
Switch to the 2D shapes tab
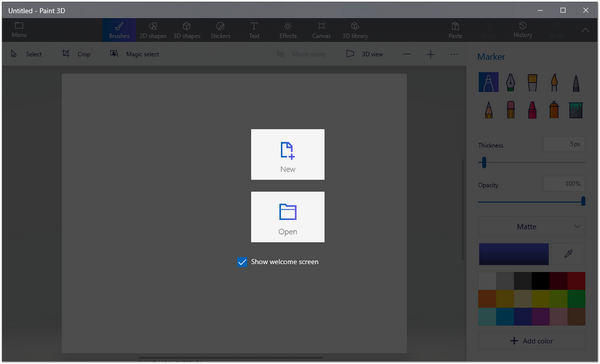pos(153,30)
